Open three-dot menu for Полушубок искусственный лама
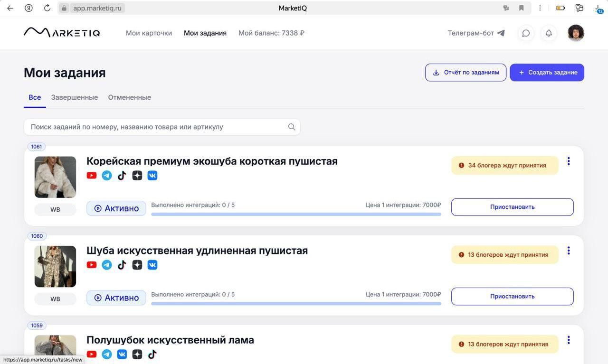Viewport: 608px width, 364px height. (x=569, y=340)
